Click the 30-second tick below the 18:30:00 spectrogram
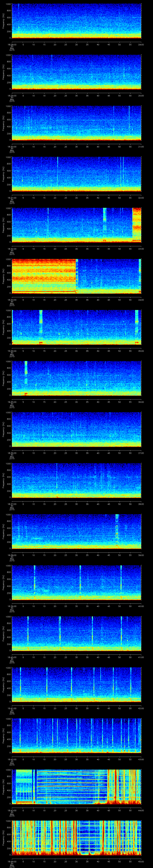 coord(77,147)
